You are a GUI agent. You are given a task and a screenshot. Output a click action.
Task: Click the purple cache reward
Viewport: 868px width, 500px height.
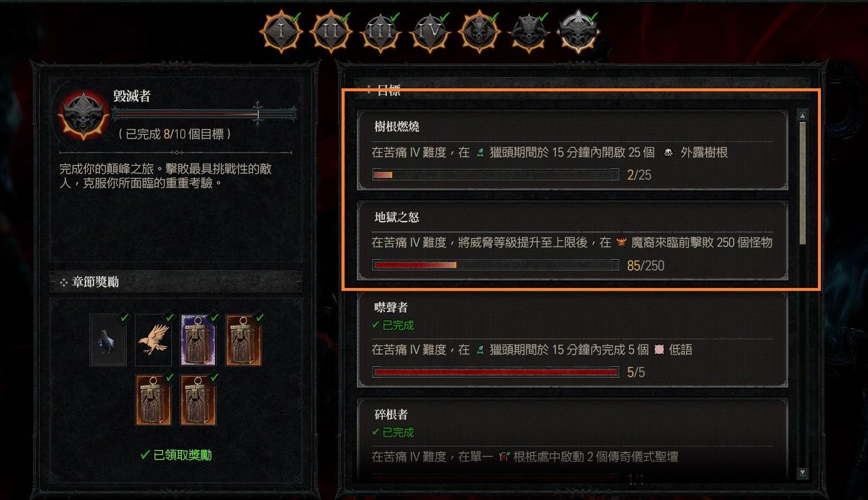pyautogui.click(x=198, y=340)
